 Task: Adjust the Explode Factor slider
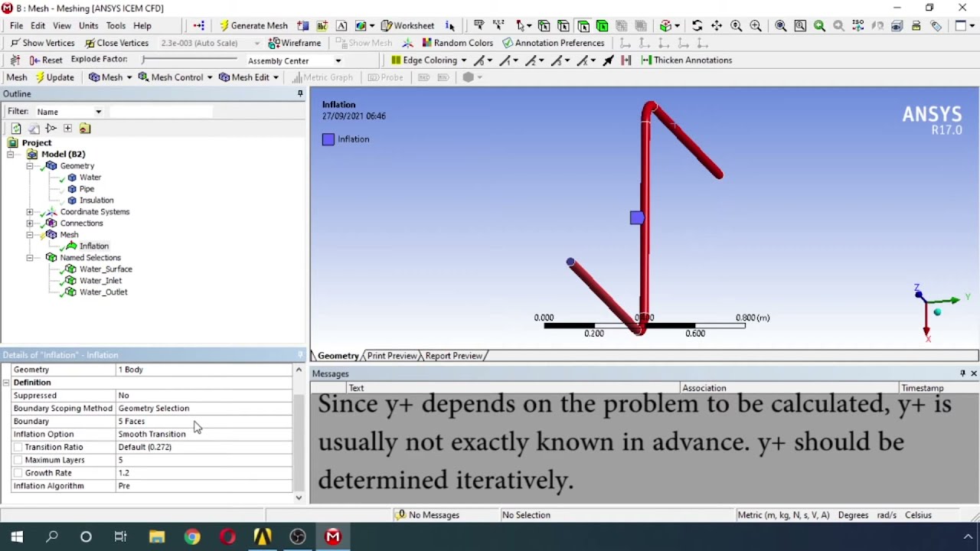[x=189, y=60]
